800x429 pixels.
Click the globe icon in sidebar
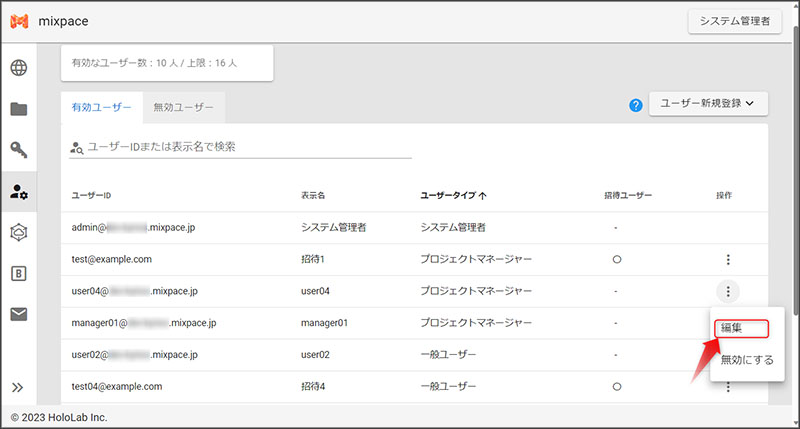point(19,69)
